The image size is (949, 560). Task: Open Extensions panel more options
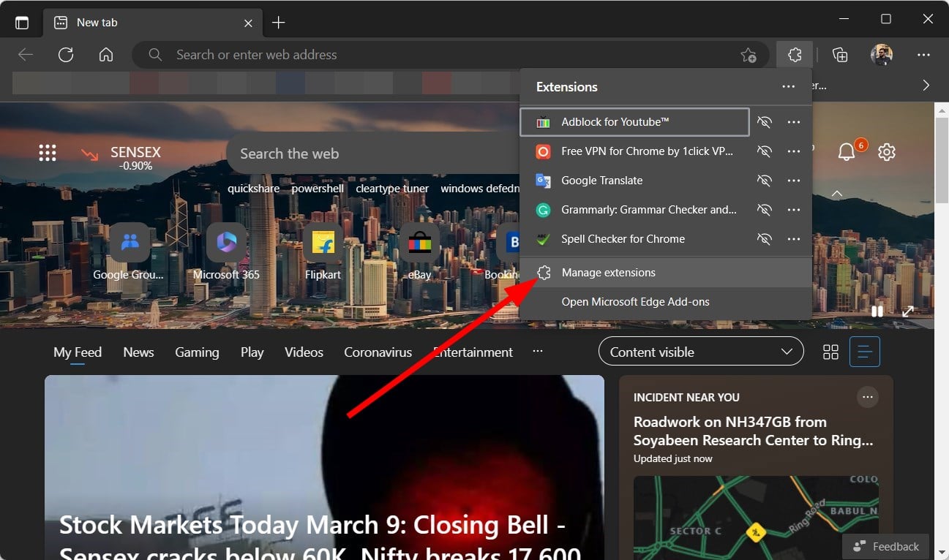[788, 87]
